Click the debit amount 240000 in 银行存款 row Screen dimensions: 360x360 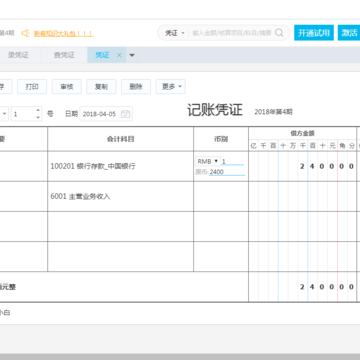click(302, 166)
